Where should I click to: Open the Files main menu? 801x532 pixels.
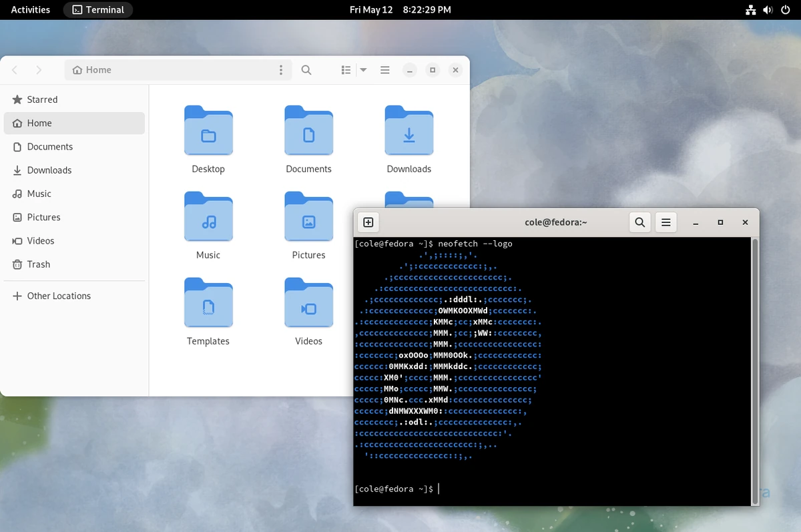pyautogui.click(x=385, y=70)
